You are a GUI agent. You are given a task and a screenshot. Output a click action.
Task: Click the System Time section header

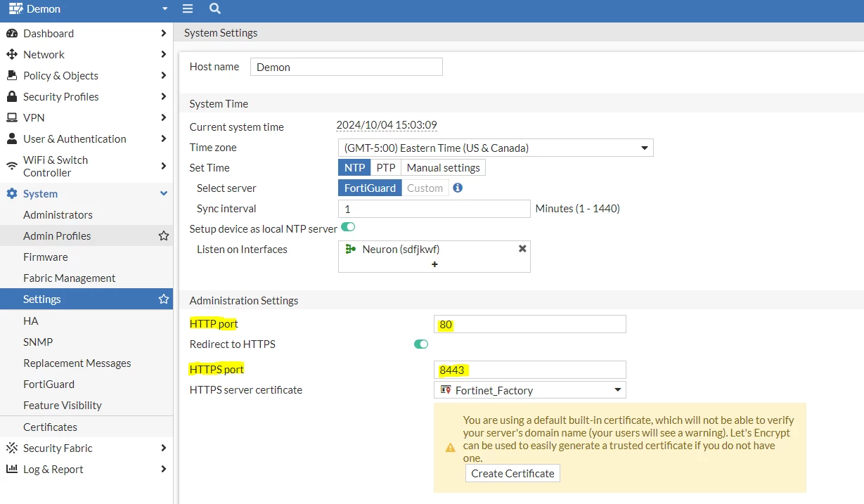(219, 103)
